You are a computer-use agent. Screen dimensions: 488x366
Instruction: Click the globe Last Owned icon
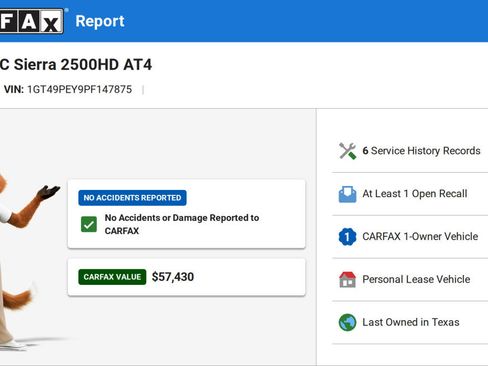(347, 322)
